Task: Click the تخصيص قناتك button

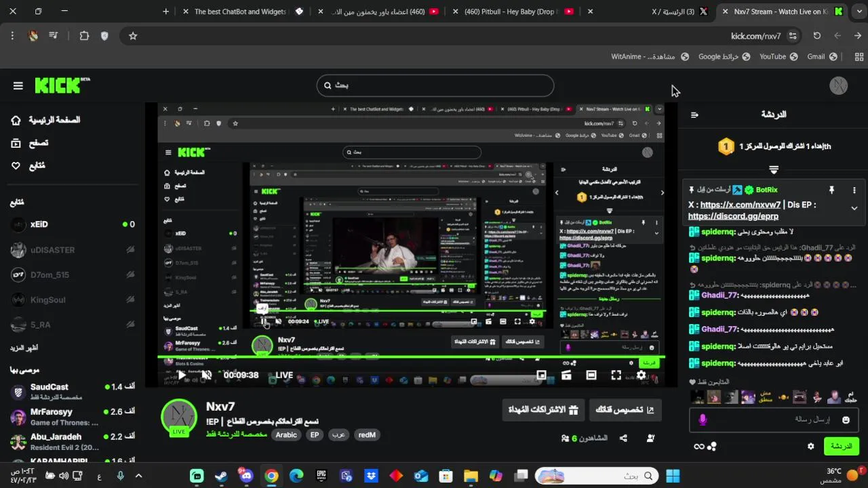Action: 625,409
